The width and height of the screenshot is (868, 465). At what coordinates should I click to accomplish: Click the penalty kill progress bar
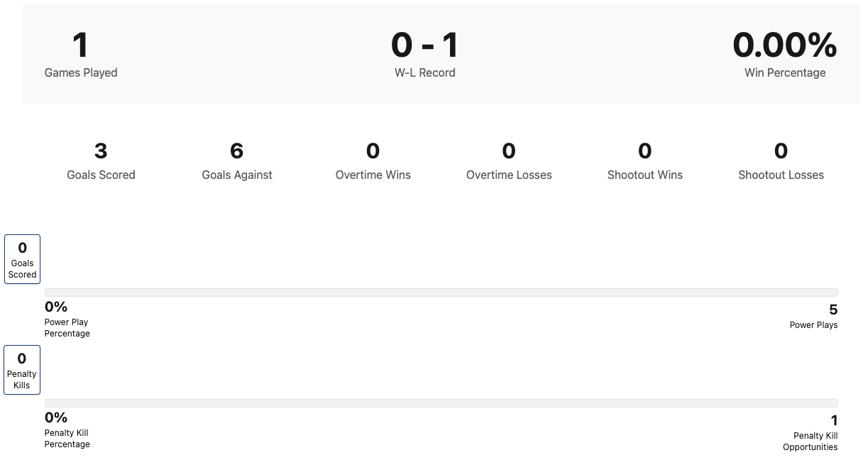pos(441,403)
